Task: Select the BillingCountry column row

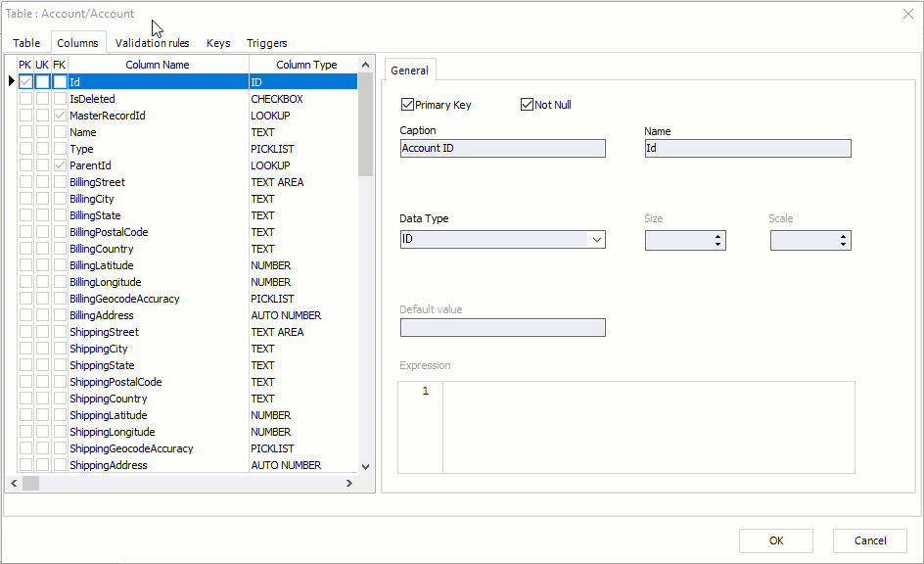Action: (x=187, y=249)
